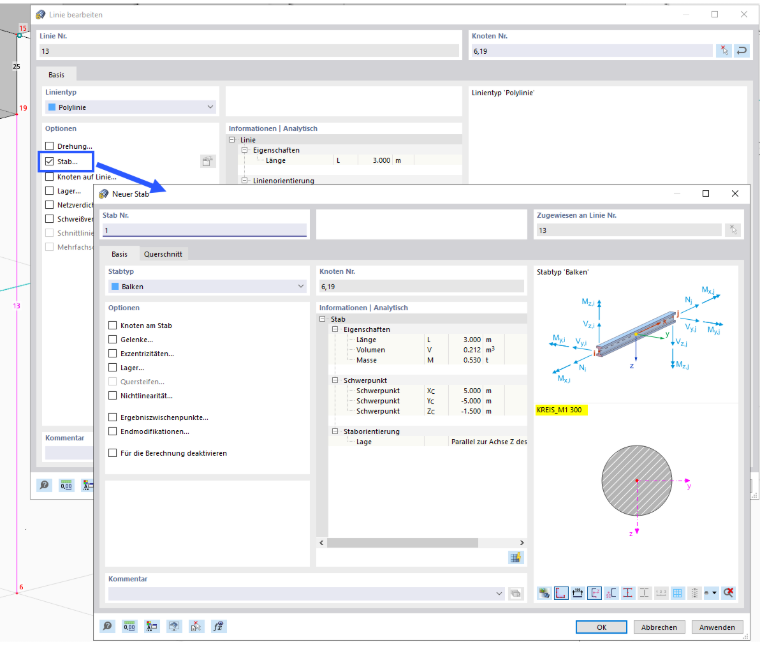
Task: Open help icon in Linie bearbeiten footer
Action: coord(44,485)
